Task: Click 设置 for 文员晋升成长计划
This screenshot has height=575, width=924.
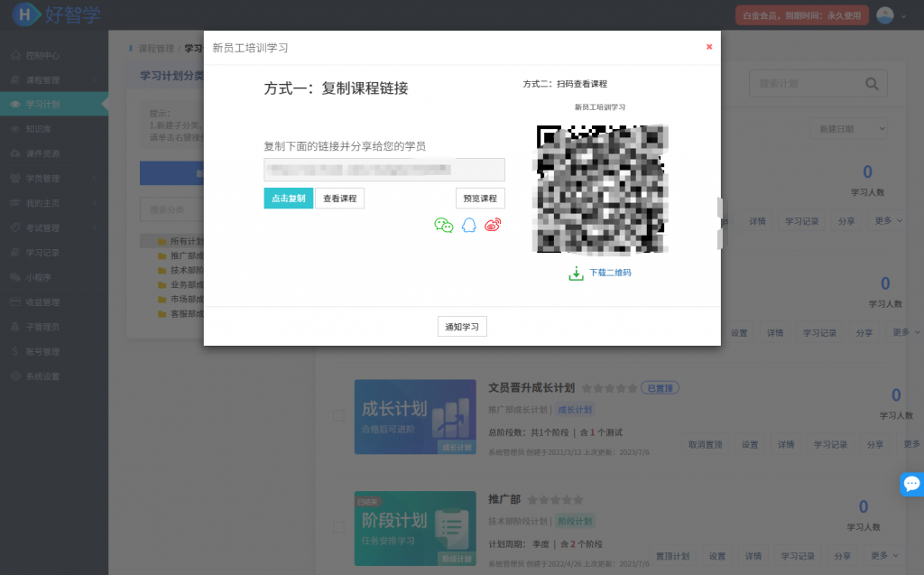Action: (x=750, y=445)
